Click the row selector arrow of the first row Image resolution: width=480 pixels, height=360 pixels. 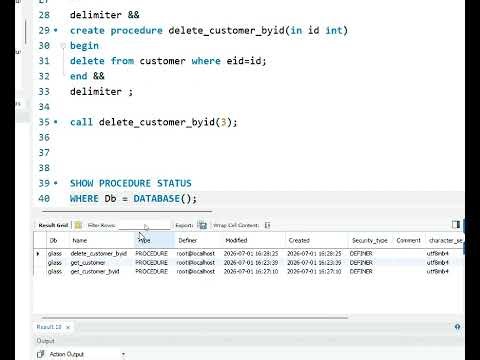pyautogui.click(x=38, y=254)
